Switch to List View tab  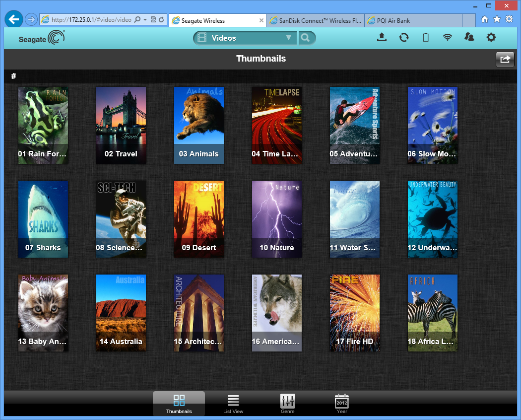[233, 404]
